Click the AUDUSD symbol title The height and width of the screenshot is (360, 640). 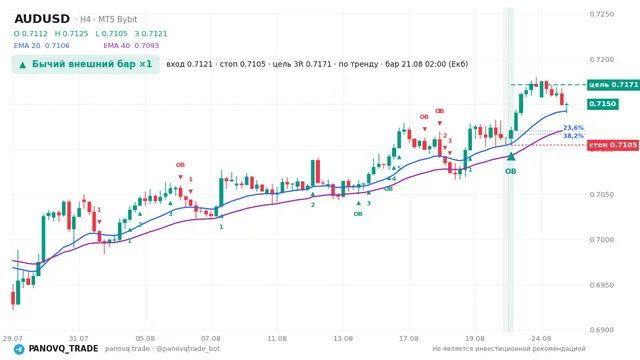pyautogui.click(x=42, y=19)
